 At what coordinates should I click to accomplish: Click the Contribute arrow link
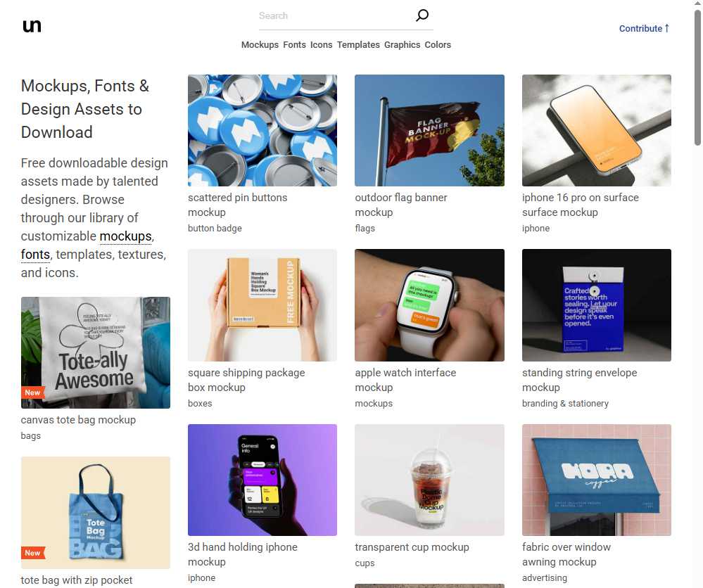[x=644, y=28]
